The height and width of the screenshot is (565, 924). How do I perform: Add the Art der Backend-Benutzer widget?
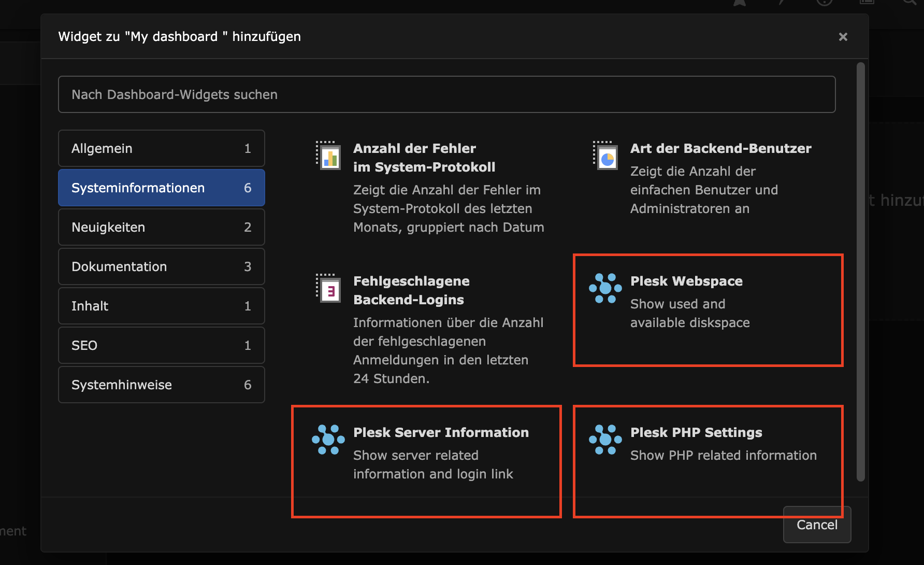click(708, 178)
